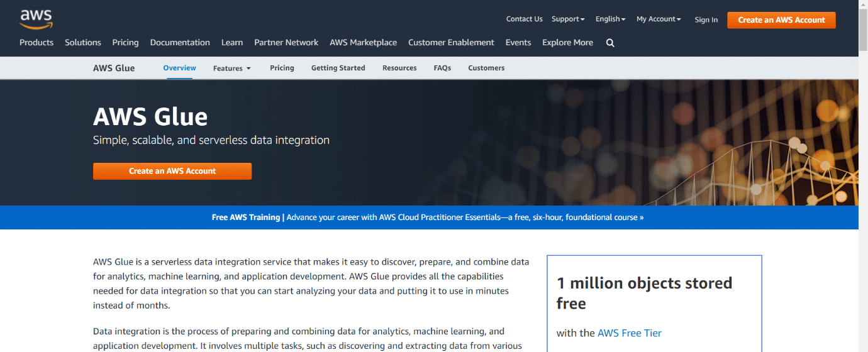The height and width of the screenshot is (352, 868).
Task: Select the FAQs tab
Action: tap(442, 68)
